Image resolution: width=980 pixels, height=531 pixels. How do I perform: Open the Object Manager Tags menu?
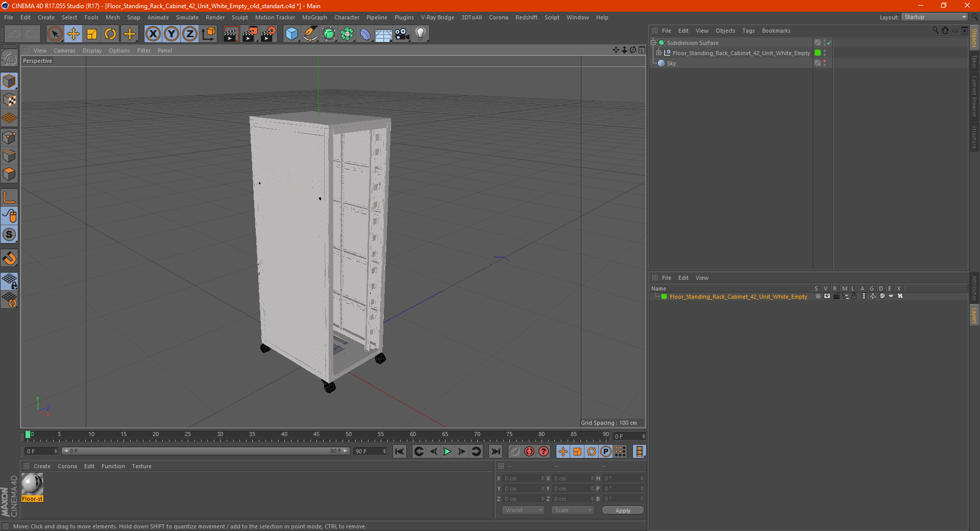tap(748, 31)
